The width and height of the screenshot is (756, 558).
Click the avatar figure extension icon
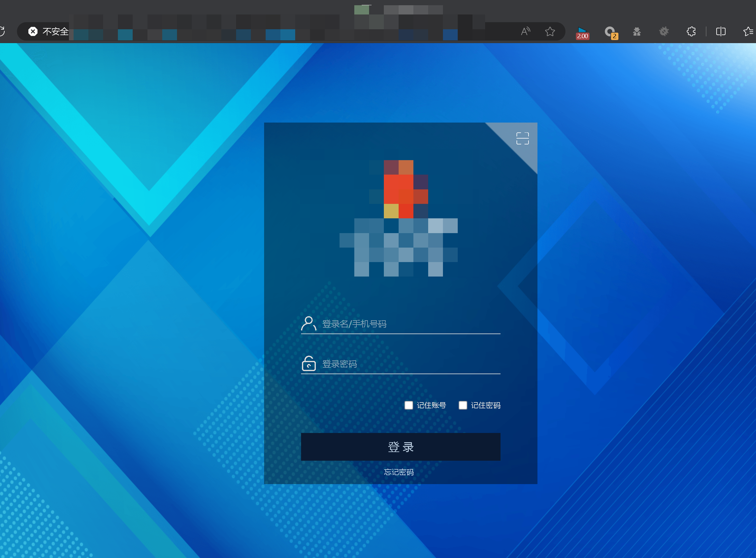[637, 31]
